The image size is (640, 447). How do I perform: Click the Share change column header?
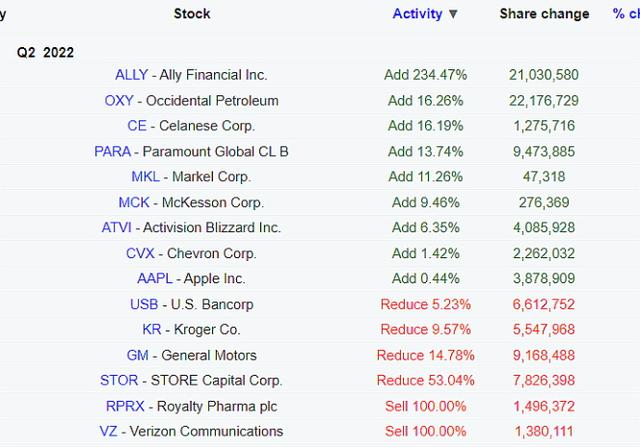[x=544, y=14]
